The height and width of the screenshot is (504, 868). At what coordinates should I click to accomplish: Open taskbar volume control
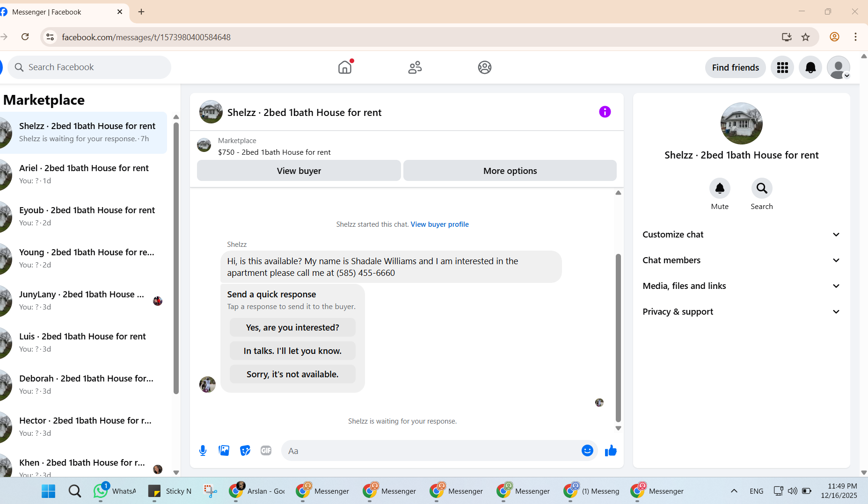pyautogui.click(x=792, y=491)
